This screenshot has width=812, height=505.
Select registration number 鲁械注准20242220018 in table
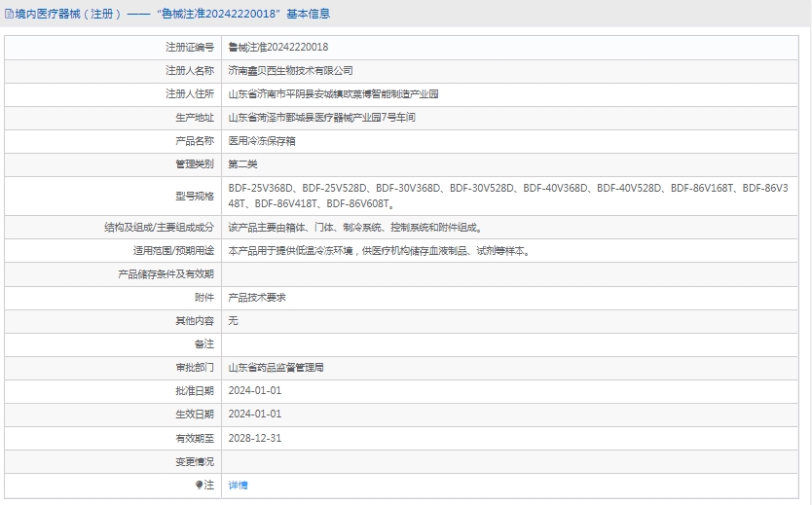click(x=277, y=47)
